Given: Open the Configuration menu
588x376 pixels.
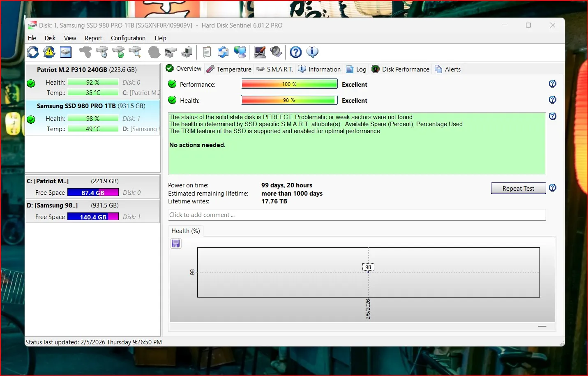Looking at the screenshot, I should tap(128, 38).
